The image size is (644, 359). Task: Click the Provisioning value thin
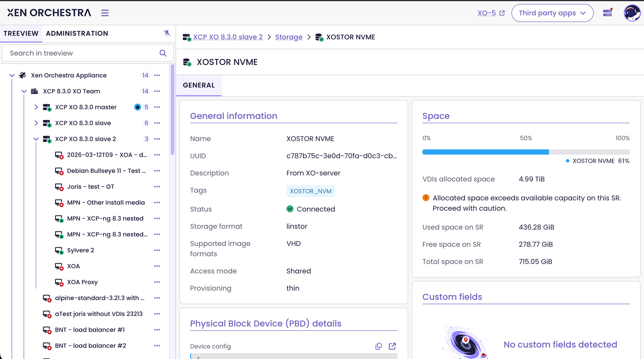tap(293, 288)
